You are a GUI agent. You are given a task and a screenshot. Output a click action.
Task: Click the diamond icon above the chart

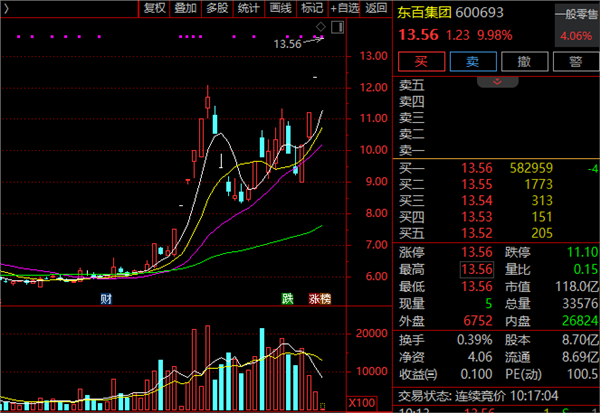tap(319, 25)
